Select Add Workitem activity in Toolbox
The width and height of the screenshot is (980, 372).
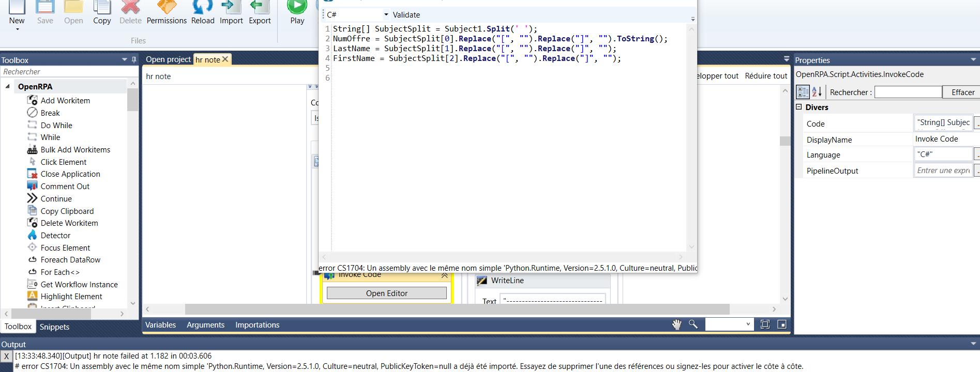tap(65, 100)
